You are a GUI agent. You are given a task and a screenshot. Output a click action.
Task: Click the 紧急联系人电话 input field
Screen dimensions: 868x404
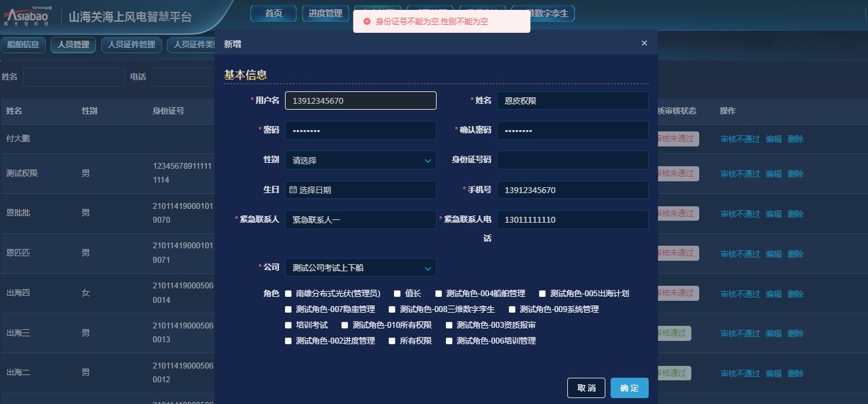tap(573, 219)
